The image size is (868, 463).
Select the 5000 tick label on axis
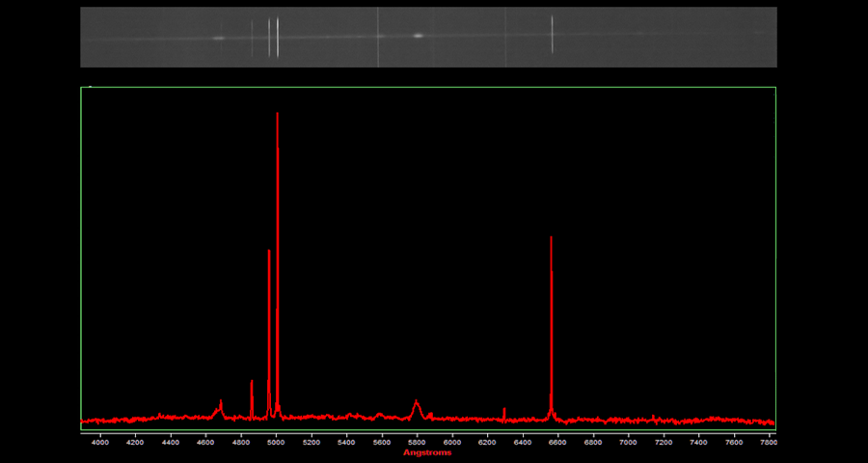point(276,442)
